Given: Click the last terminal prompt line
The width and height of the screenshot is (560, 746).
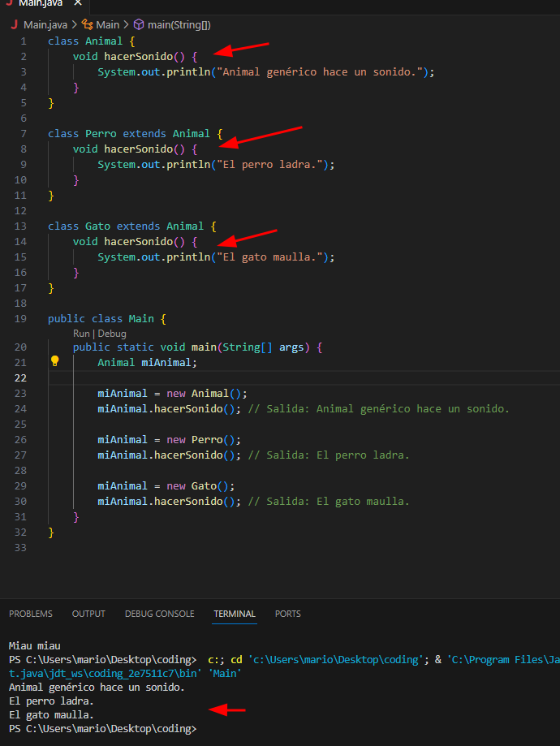Looking at the screenshot, I should pos(103,729).
